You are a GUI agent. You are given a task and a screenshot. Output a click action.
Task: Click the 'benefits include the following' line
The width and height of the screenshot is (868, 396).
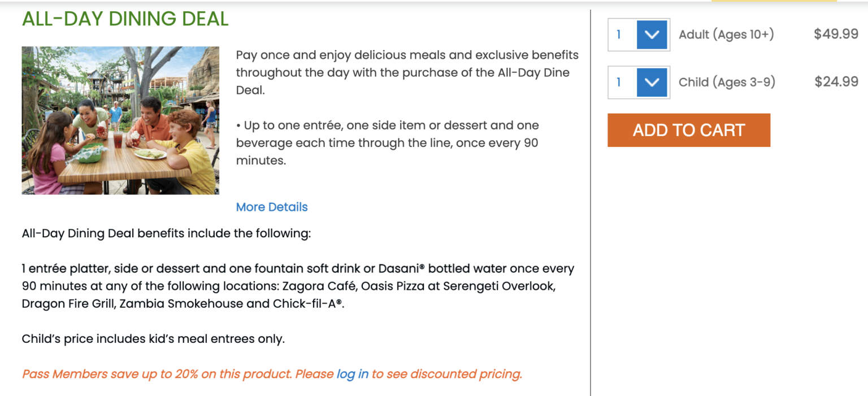point(166,233)
